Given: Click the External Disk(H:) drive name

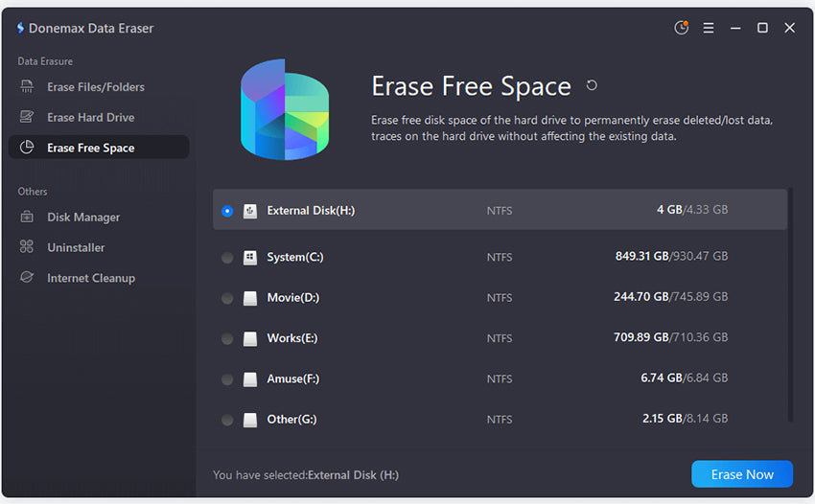Looking at the screenshot, I should click(311, 211).
